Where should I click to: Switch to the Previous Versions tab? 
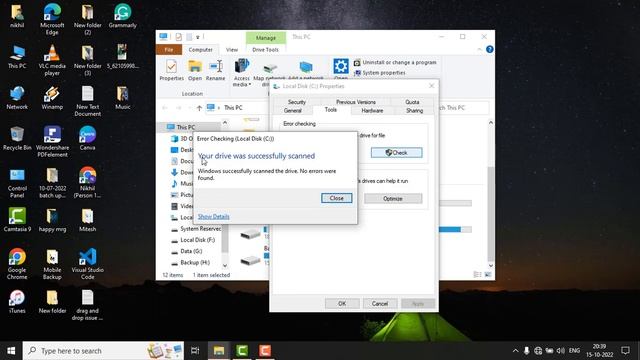tap(356, 102)
